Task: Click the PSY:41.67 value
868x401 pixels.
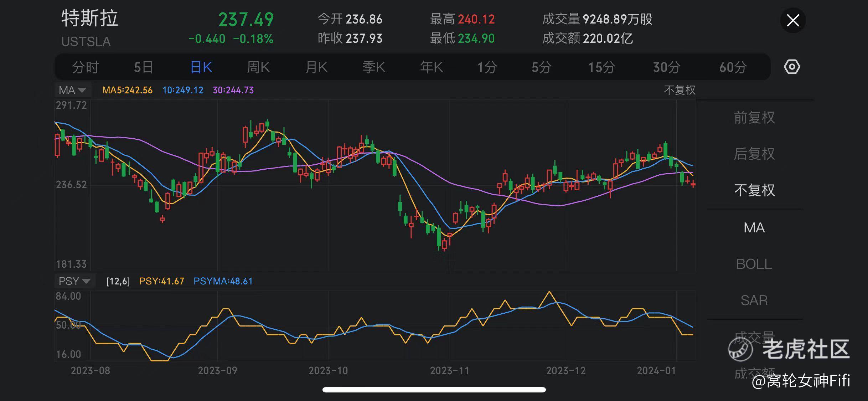Action: point(161,281)
